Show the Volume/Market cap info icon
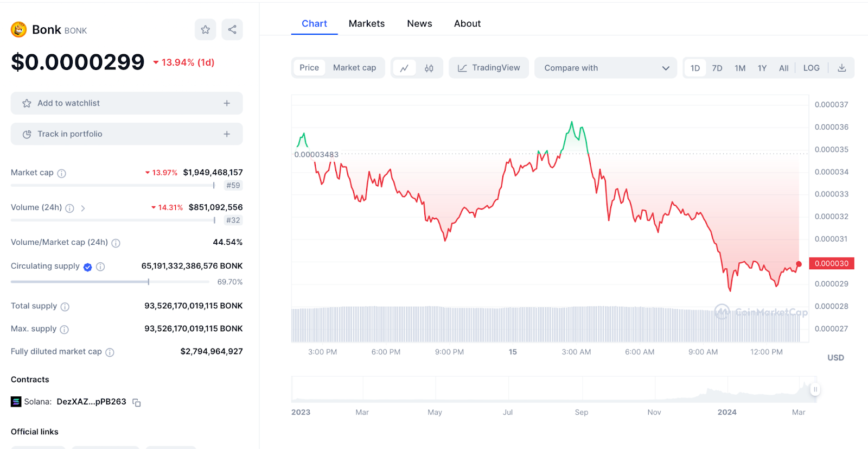 [116, 243]
